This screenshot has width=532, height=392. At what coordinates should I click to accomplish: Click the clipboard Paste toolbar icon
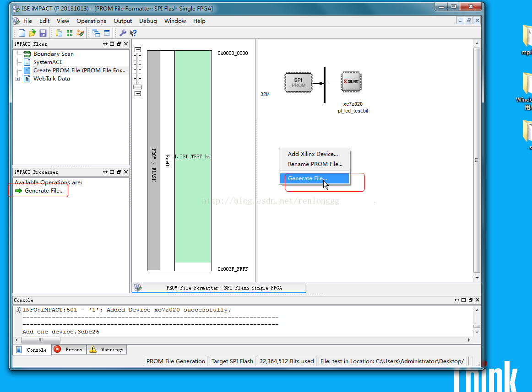(x=59, y=33)
